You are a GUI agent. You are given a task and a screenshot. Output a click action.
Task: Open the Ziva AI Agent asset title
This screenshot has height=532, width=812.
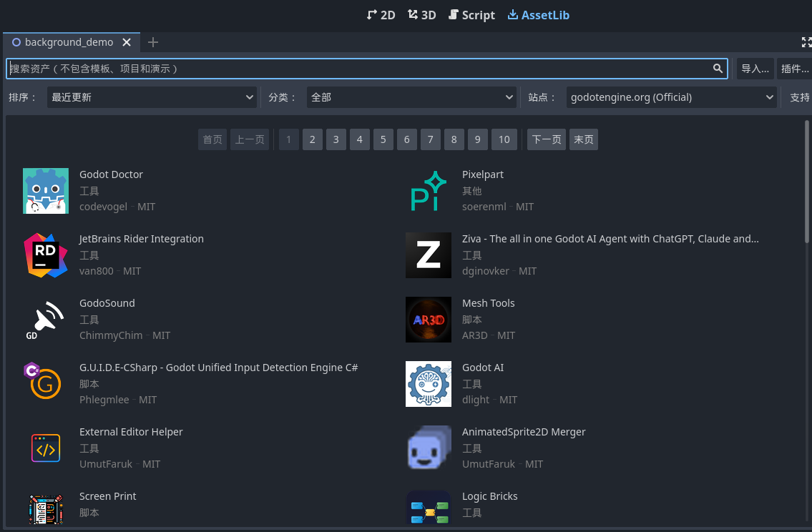pos(610,239)
